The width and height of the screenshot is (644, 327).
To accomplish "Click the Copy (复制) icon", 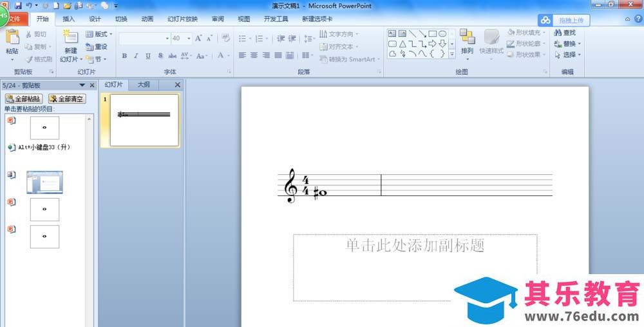I will point(29,46).
